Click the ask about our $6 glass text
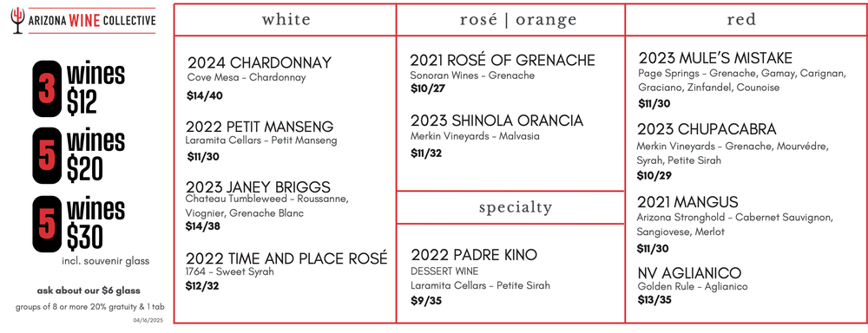 (89, 291)
